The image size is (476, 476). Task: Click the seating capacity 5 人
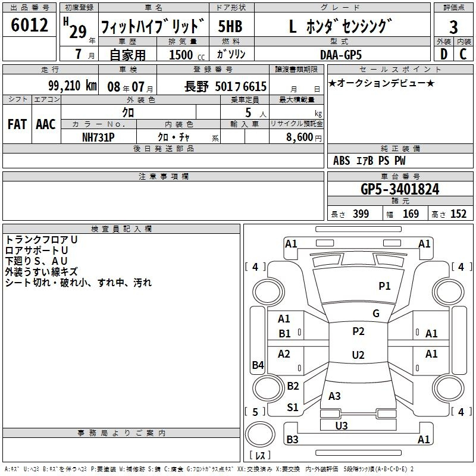[x=256, y=113]
